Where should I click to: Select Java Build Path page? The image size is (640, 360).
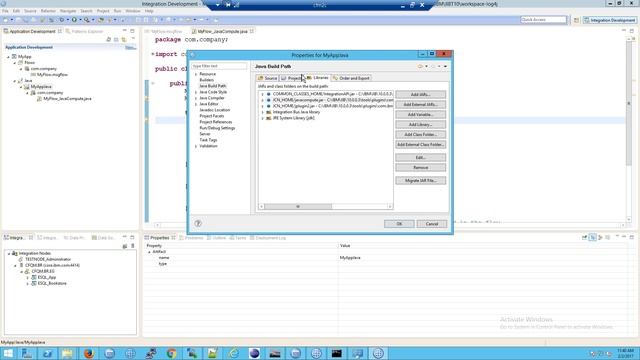pyautogui.click(x=213, y=86)
